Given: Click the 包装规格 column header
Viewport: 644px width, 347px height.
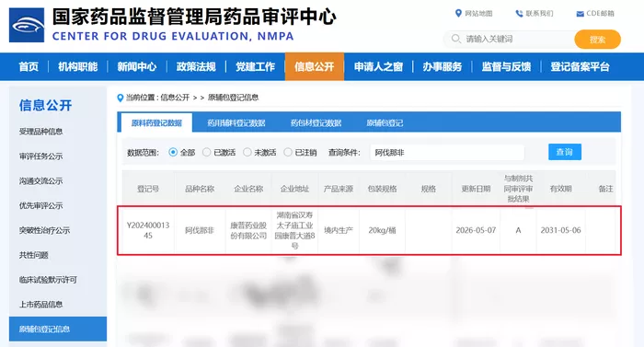Looking at the screenshot, I should coord(383,189).
